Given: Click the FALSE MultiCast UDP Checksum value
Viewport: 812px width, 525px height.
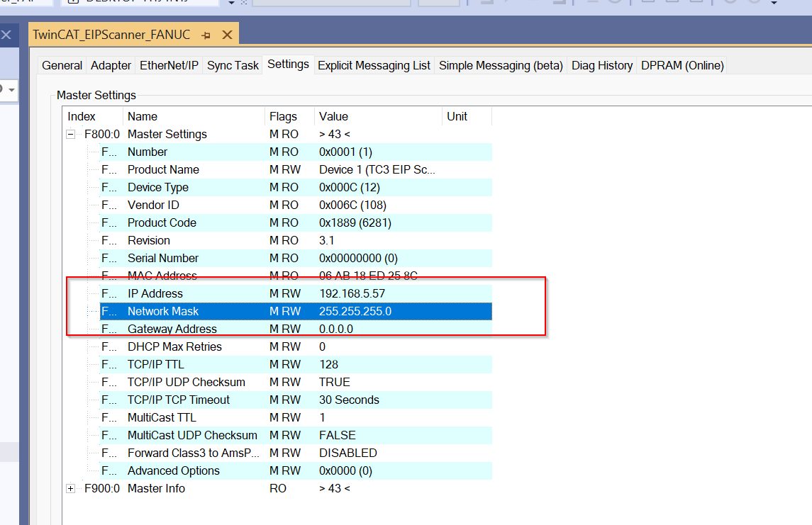Looking at the screenshot, I should coord(337,435).
